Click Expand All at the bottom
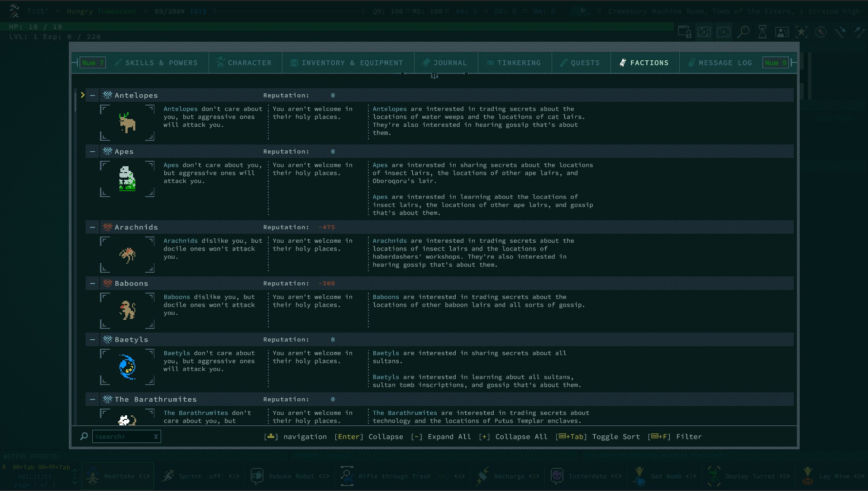 click(x=449, y=437)
